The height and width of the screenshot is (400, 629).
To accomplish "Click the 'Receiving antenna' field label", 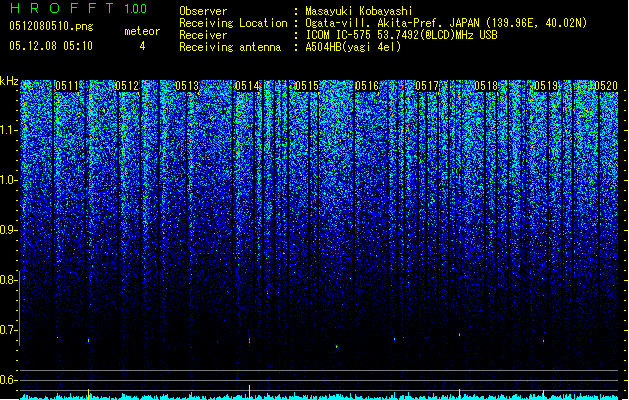I will coord(230,47).
